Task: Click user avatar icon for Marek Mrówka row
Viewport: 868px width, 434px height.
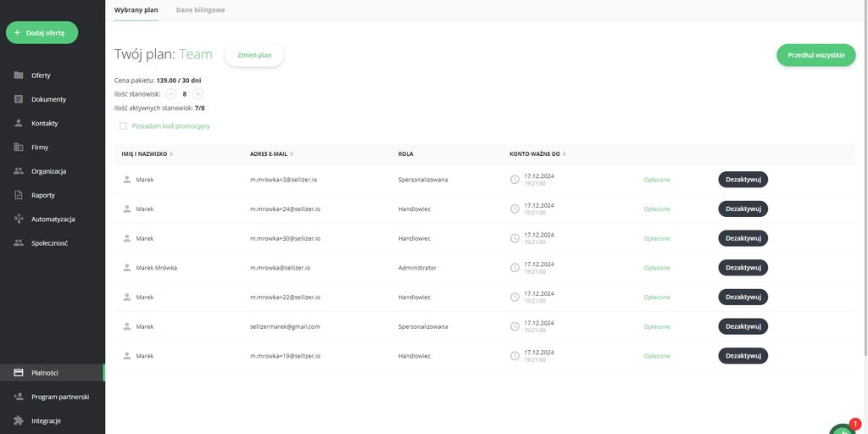Action: (127, 267)
